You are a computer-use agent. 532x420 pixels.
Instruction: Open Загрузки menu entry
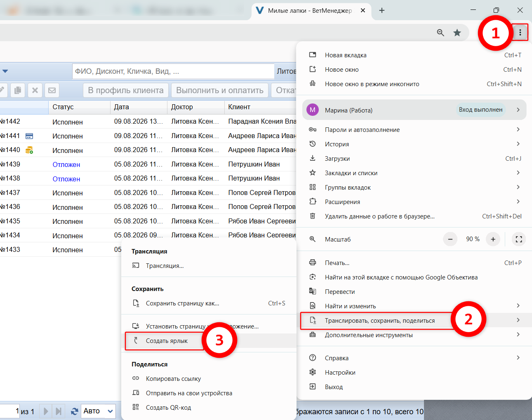414,159
